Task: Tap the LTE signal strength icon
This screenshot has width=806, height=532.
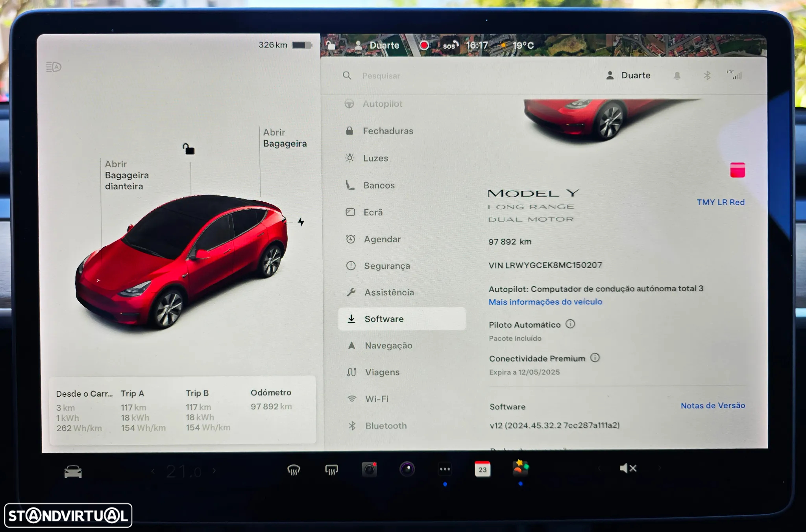Action: tap(734, 75)
